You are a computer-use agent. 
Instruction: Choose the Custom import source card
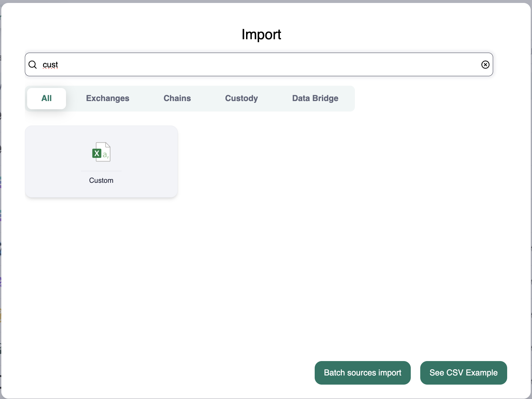[101, 162]
